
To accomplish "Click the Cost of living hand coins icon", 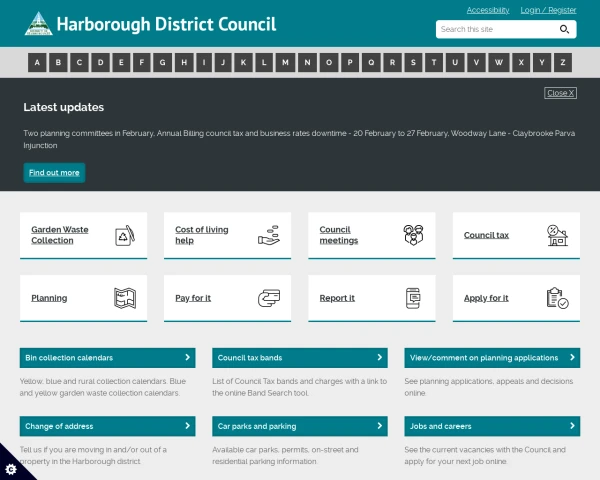I will (x=269, y=235).
